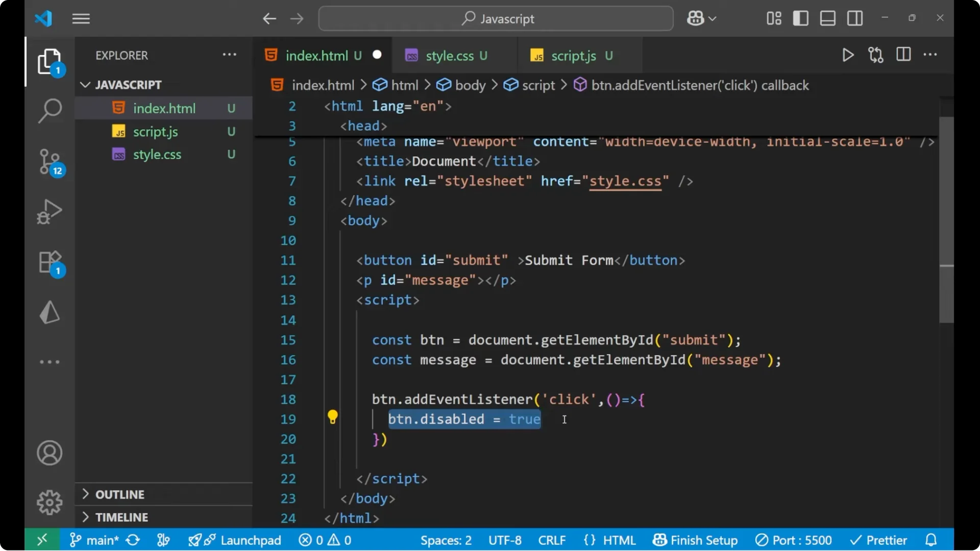Split the editor using the toolbar icon
The height and width of the screenshot is (551, 980).
[x=903, y=55]
